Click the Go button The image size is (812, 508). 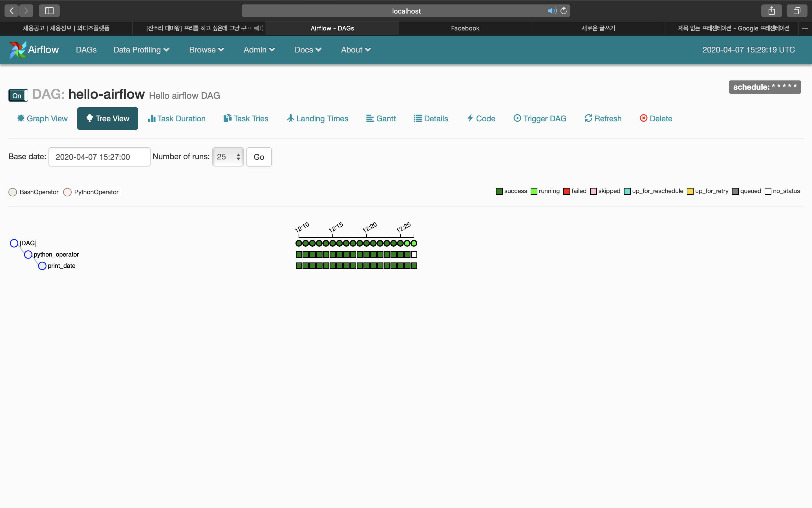(x=259, y=157)
